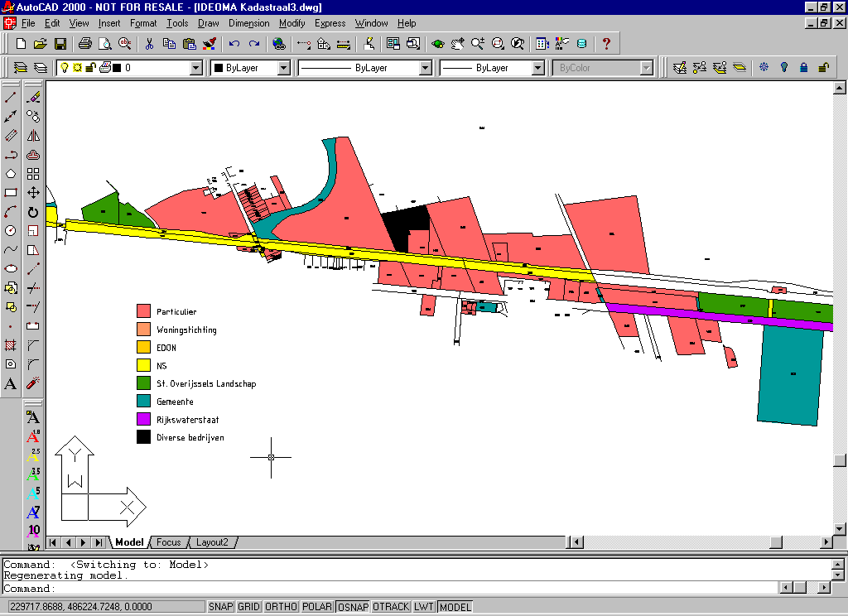848x616 pixels.
Task: Click the NS yellow legend swatch
Action: tap(143, 365)
